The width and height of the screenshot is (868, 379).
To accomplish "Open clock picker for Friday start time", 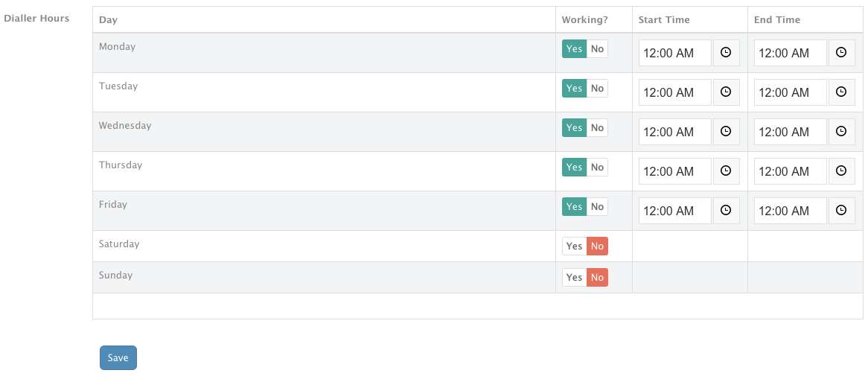I will click(726, 211).
